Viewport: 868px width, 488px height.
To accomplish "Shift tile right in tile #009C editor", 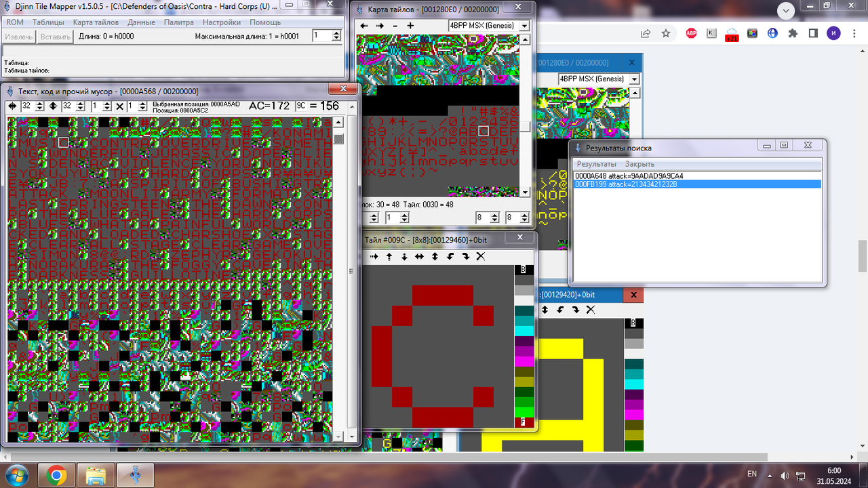I will [374, 256].
